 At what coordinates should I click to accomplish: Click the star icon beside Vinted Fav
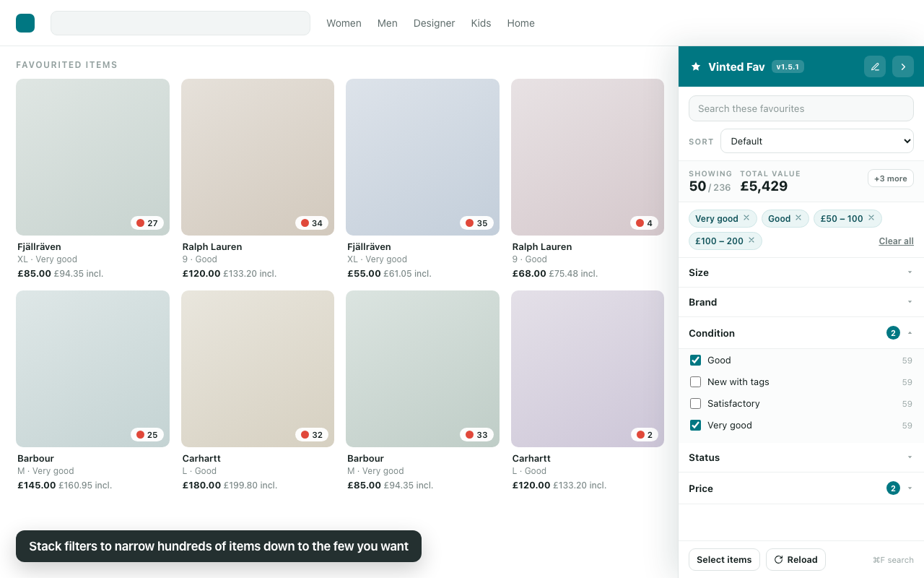tap(696, 66)
